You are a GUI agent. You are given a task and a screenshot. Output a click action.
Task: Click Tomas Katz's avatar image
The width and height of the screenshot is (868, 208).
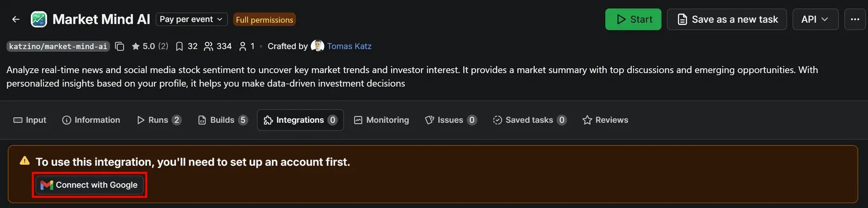pos(317,46)
